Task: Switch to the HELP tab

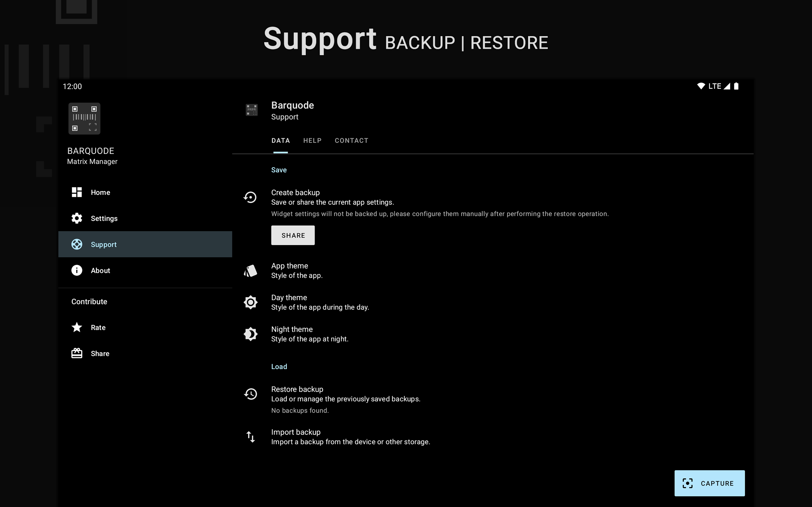Action: [312, 140]
